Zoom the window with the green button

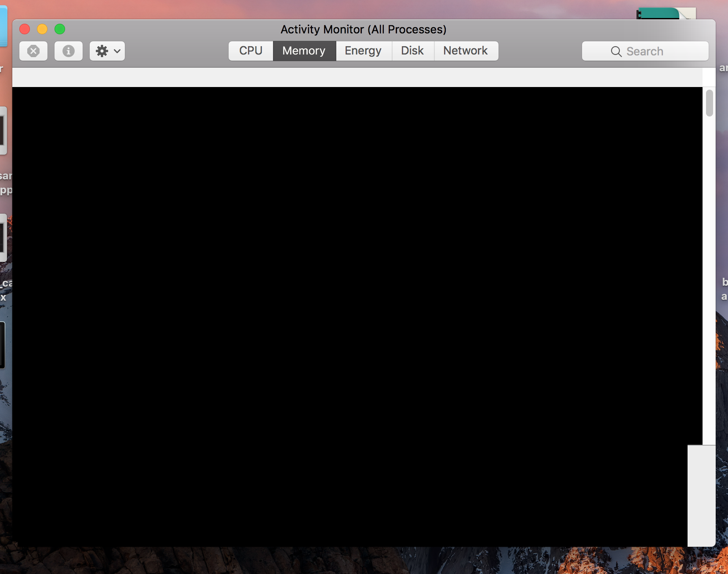60,29
